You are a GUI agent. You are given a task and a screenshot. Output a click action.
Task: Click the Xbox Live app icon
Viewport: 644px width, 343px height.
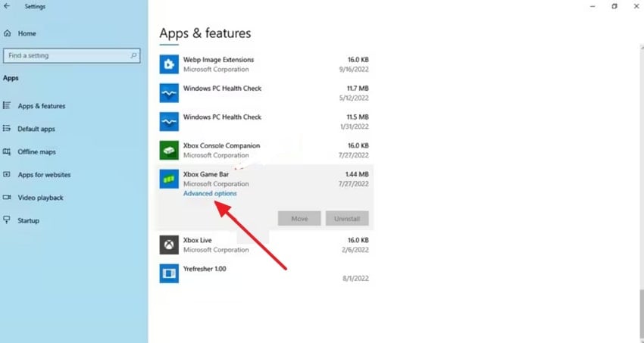coord(169,245)
